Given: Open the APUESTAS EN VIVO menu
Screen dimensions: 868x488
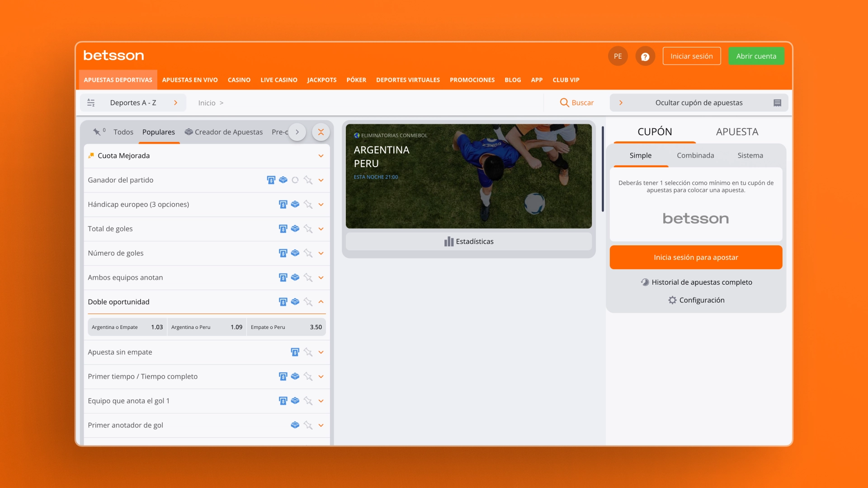Looking at the screenshot, I should pos(190,80).
